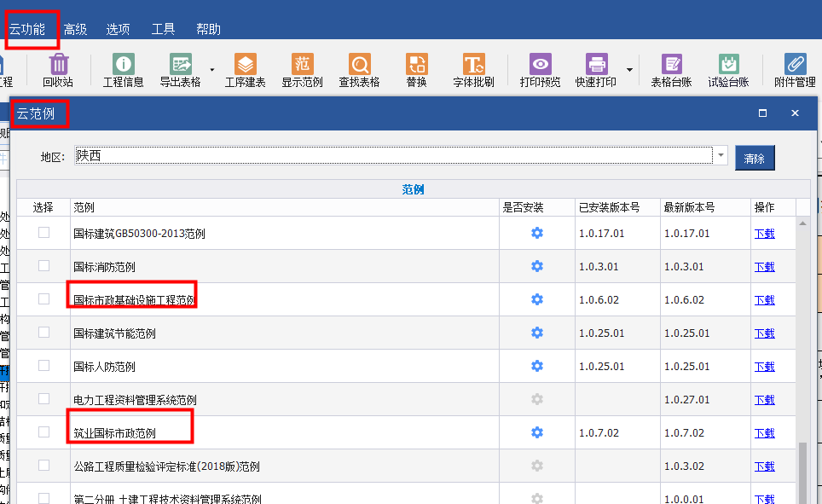Screen dimensions: 822x504
Task: Tick the checkbox for 国标建筑GB50300-2013范例
Action: pos(43,233)
